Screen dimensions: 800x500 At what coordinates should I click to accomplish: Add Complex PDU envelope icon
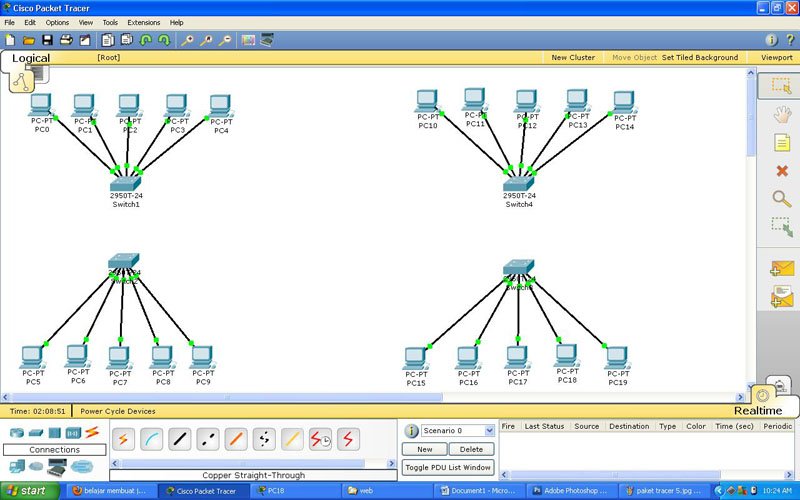[782, 296]
